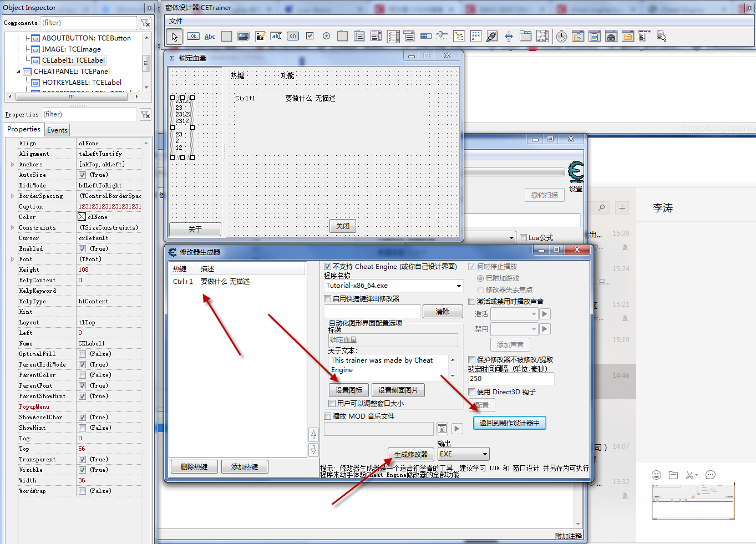
Task: Select the edit box component tool
Action: point(276,36)
